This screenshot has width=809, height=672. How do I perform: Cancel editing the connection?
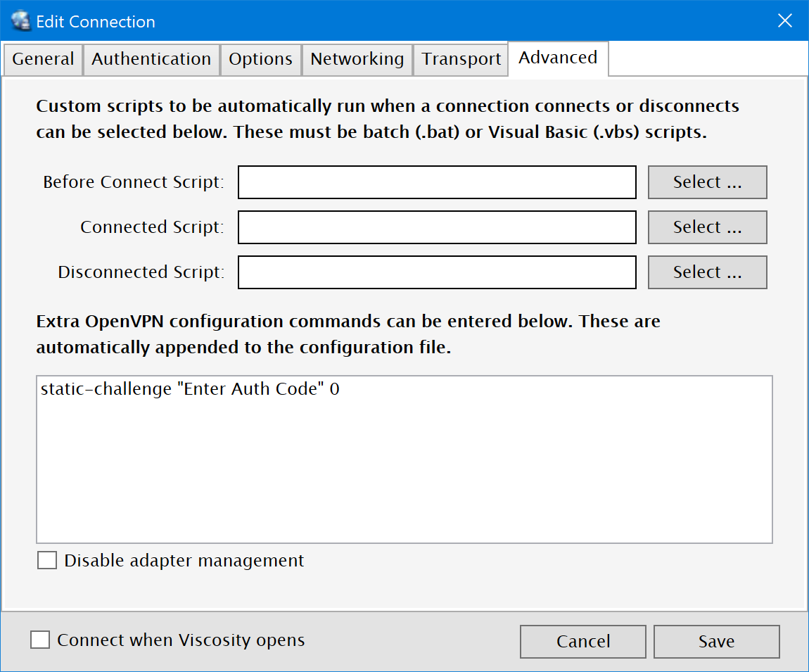tap(582, 641)
